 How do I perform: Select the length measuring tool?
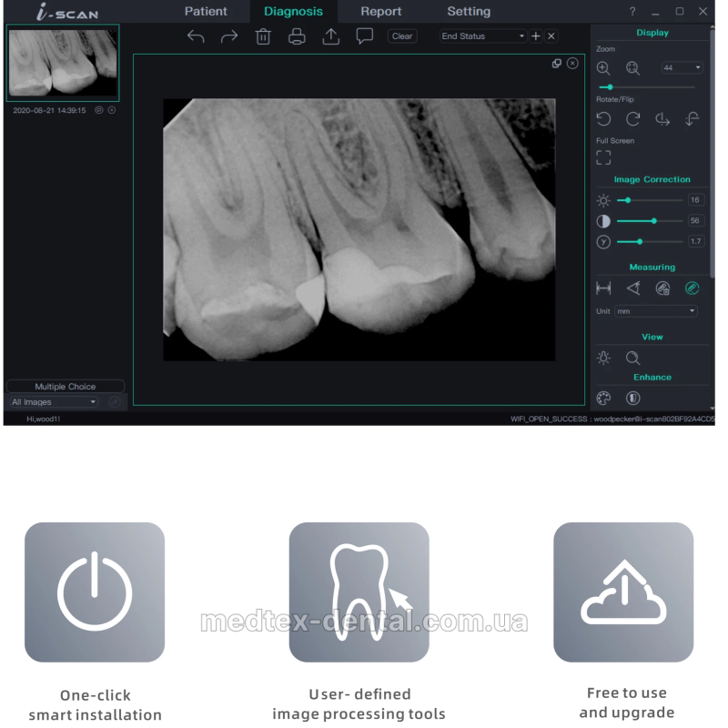pos(603,288)
